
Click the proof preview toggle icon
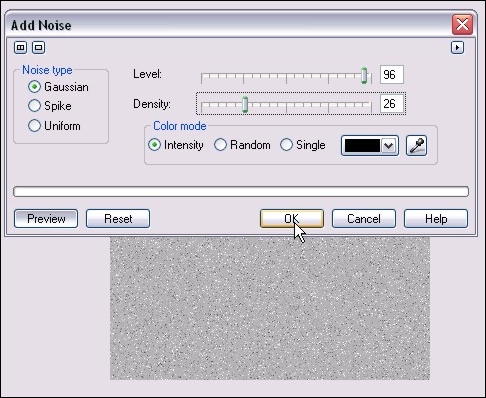(38, 47)
